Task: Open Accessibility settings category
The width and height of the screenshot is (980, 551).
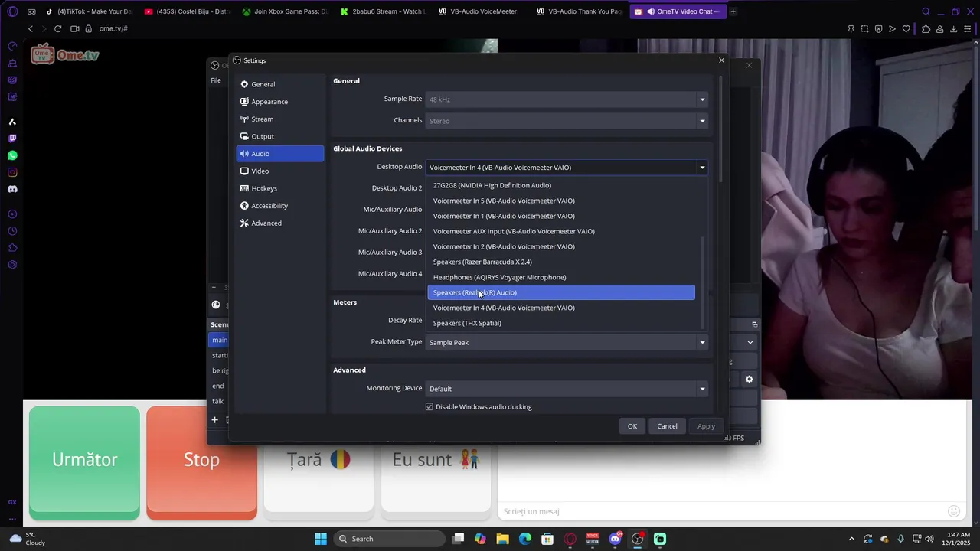Action: (280, 206)
